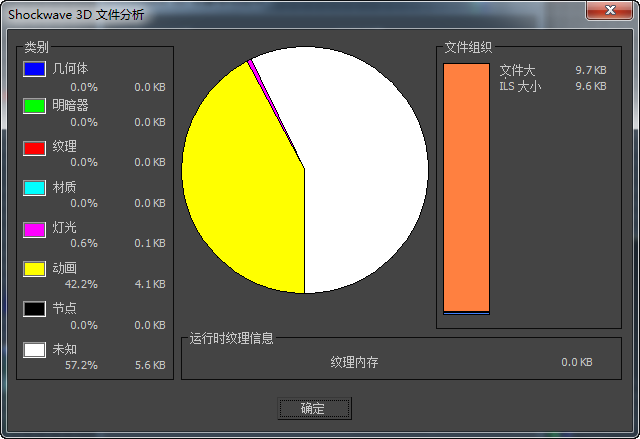Viewport: 640px width, 439px height.
Task: Click the 5.6 KB unknown size
Action: coord(150,365)
